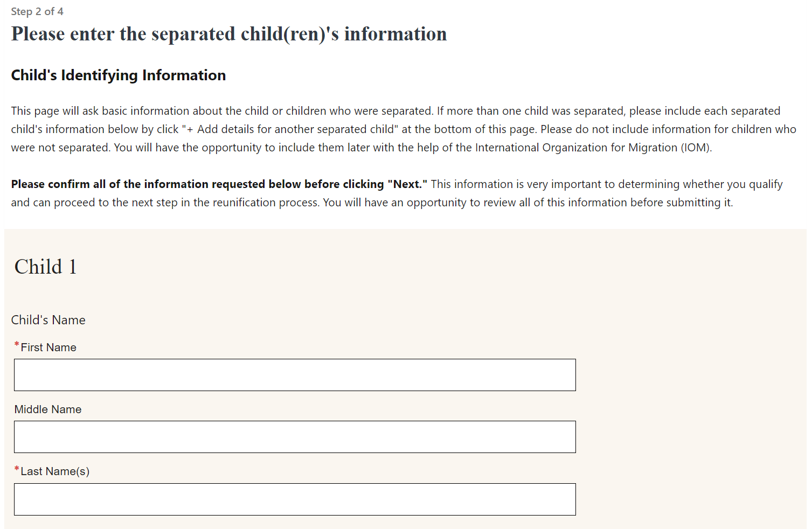Viewport: 812px width, 529px height.
Task: Click the "Child 1" section heading
Action: 46,267
